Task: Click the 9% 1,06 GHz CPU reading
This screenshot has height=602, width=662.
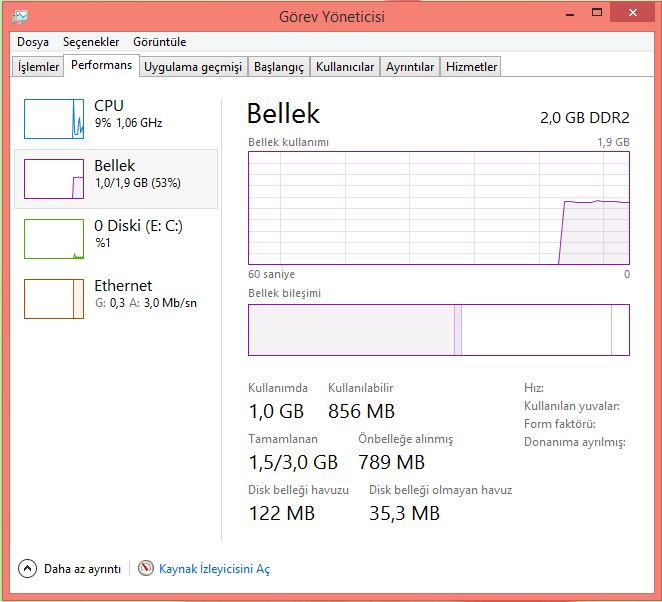Action: pyautogui.click(x=128, y=123)
